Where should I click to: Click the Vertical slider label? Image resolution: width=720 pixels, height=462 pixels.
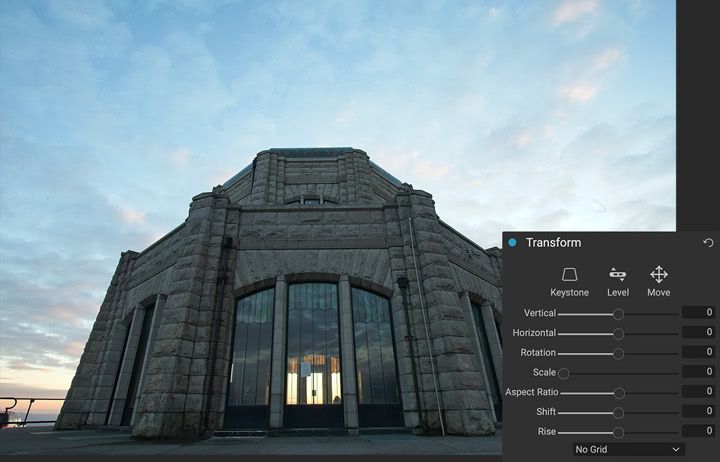coord(540,313)
